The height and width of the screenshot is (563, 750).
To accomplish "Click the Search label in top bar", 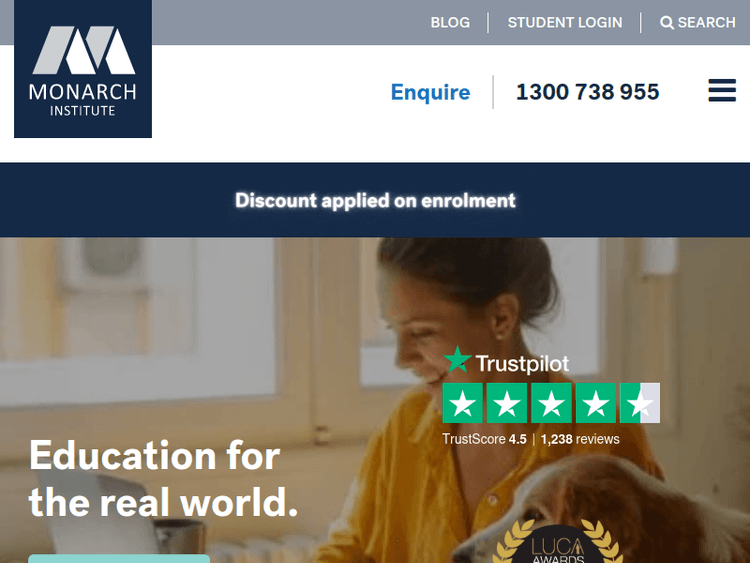I will click(706, 22).
